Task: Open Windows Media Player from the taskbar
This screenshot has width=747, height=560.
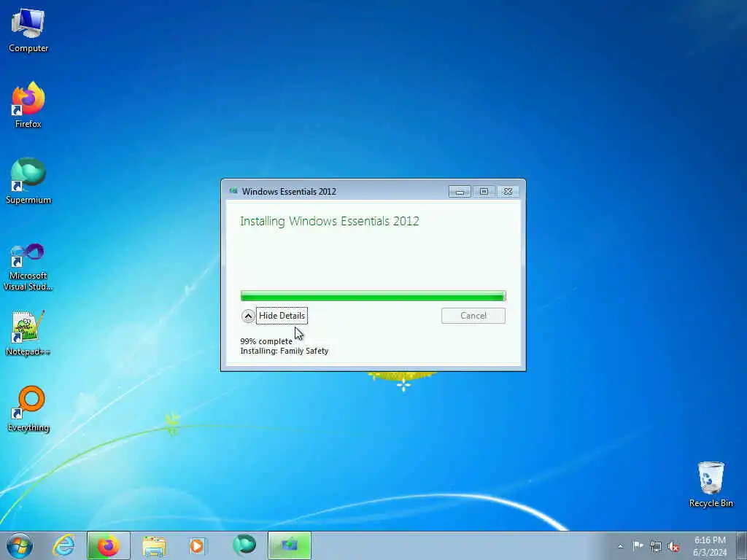Action: point(197,545)
